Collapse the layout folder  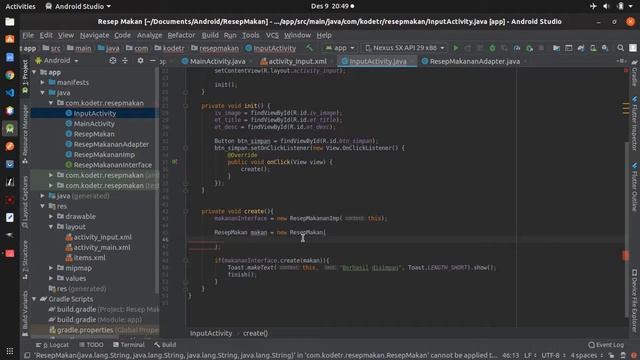51,227
